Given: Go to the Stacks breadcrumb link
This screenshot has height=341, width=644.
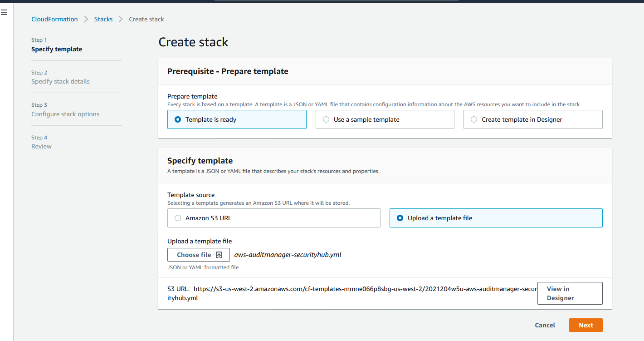Looking at the screenshot, I should 103,19.
